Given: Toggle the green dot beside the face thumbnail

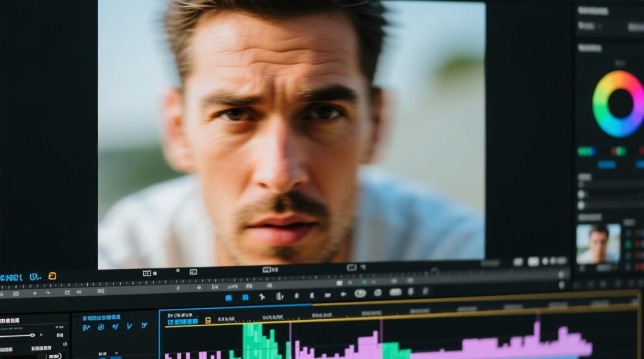Looking at the screenshot, I should [628, 244].
